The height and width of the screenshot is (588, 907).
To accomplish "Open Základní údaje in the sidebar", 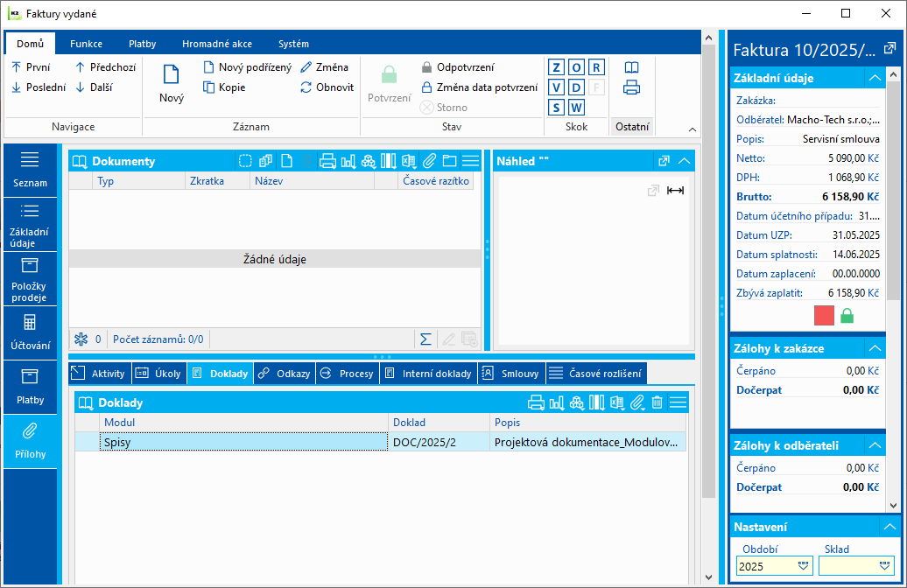I will [30, 225].
